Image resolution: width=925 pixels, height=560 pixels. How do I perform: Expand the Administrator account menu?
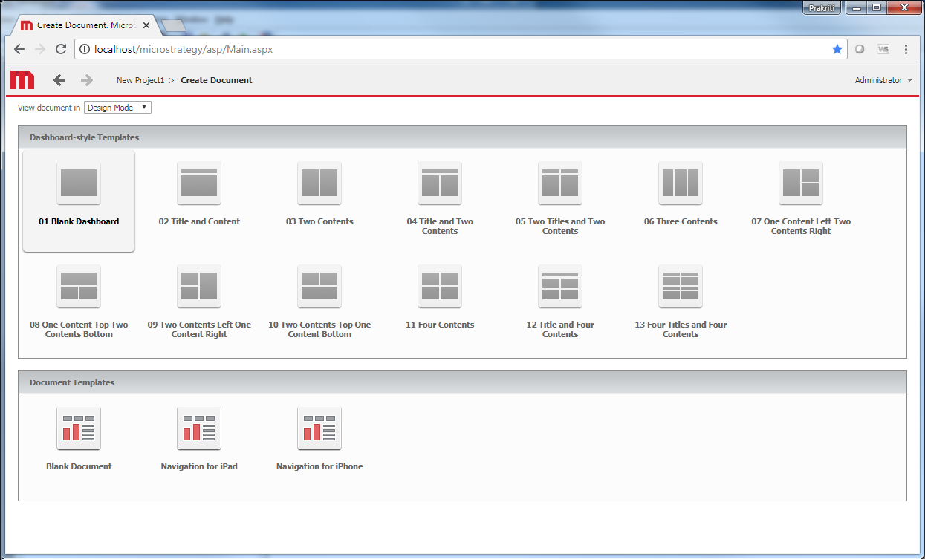(883, 80)
